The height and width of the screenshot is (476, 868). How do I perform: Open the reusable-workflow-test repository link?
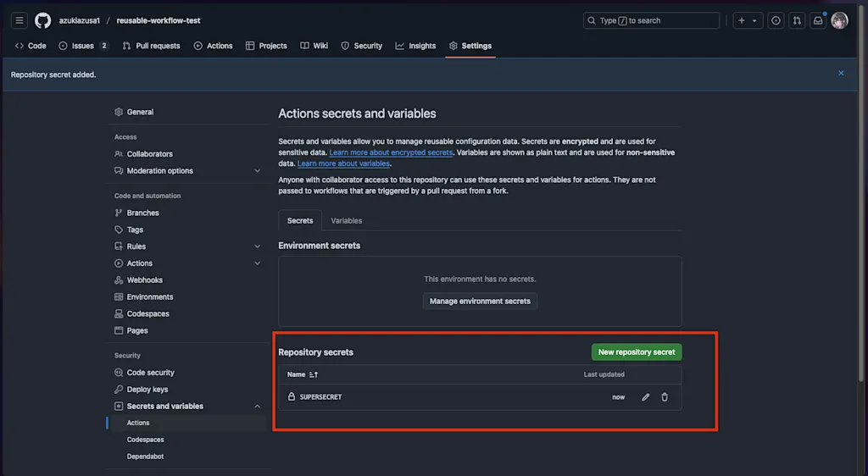point(159,20)
